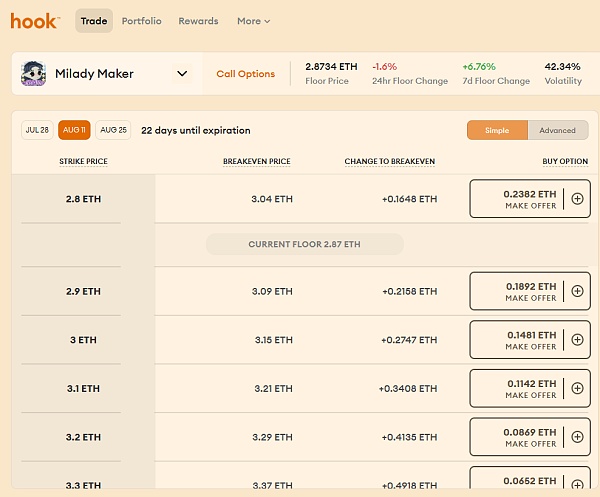The image size is (600, 497).
Task: Open the Rewards page
Action: (198, 21)
